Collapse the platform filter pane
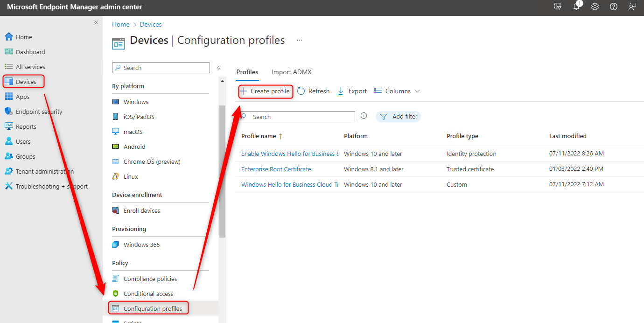 [219, 67]
